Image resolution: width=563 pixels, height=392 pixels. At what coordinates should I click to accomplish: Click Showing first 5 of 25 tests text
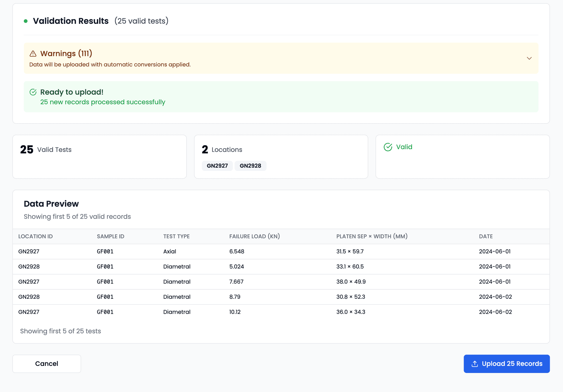coord(60,331)
